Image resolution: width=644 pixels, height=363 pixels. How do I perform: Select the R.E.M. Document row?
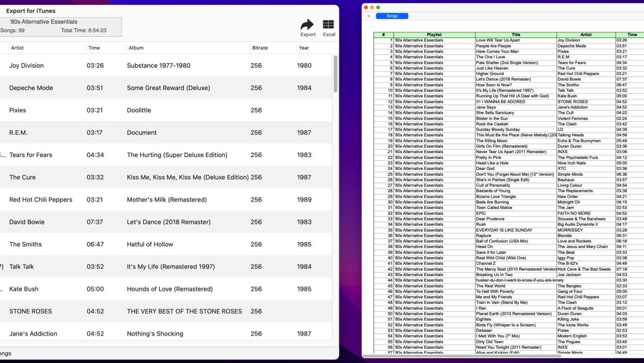click(166, 133)
